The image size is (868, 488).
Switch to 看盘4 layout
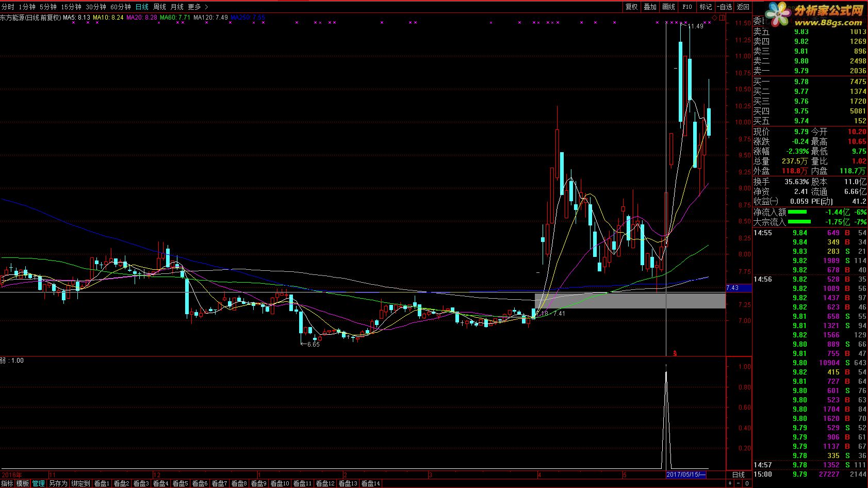coord(161,483)
